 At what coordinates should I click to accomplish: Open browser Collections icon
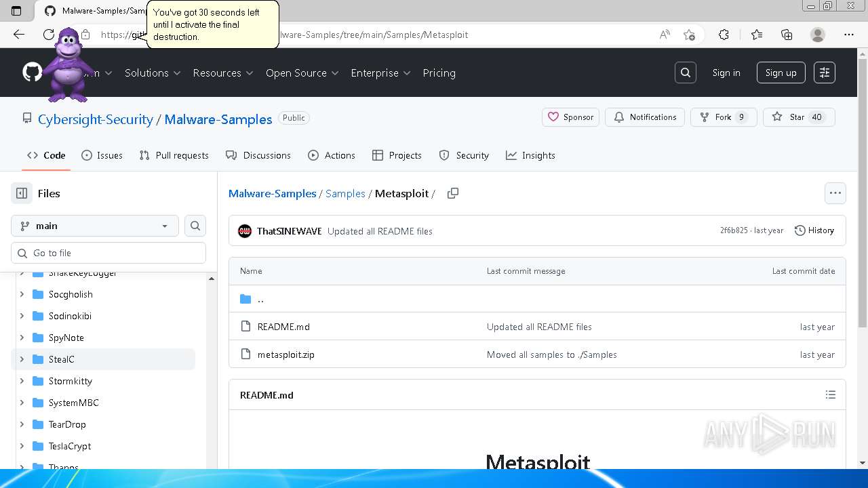[787, 35]
